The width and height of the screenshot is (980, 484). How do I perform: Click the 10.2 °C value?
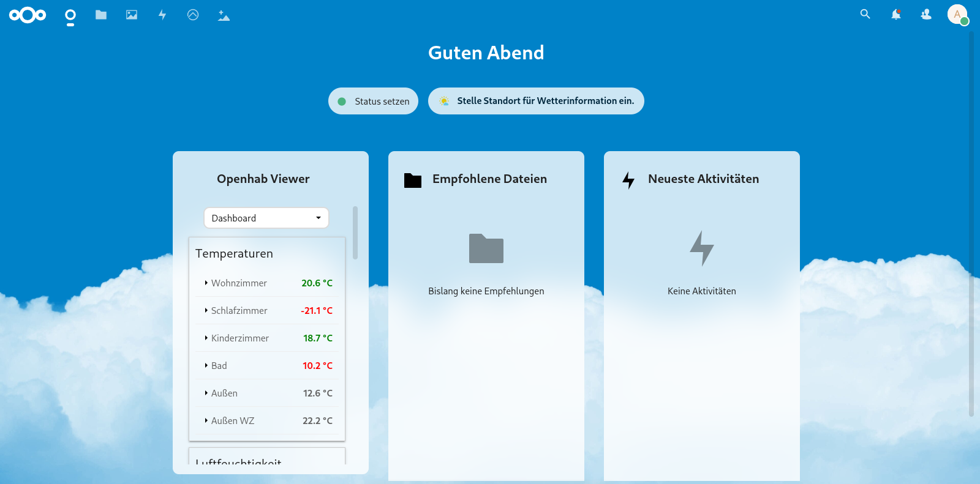(317, 365)
